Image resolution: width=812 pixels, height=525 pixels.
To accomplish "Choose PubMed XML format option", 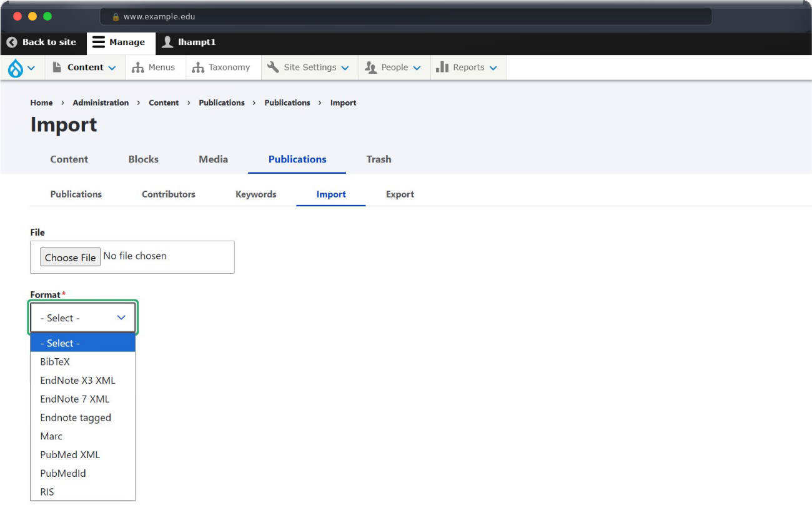I will 82,455.
